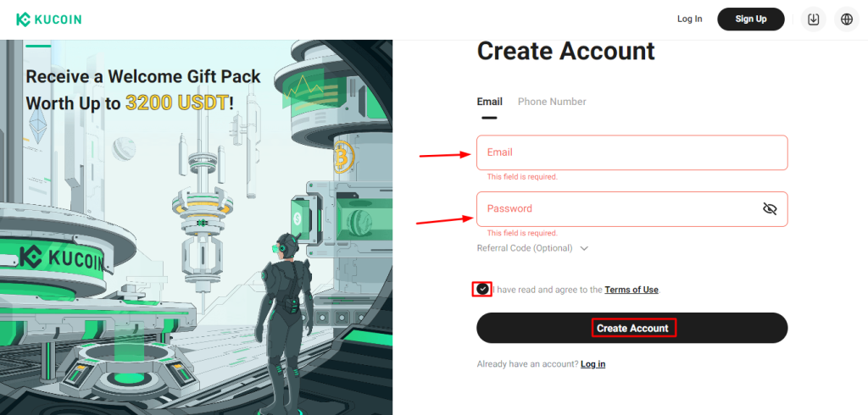The image size is (868, 415).
Task: Open the Log In link in header
Action: tap(689, 19)
